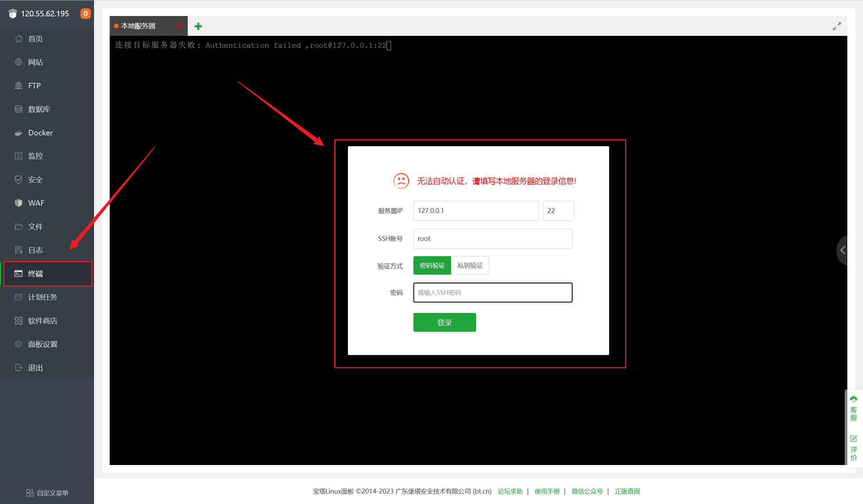The height and width of the screenshot is (504, 863).
Task: Click the SSH password input field
Action: [492, 293]
